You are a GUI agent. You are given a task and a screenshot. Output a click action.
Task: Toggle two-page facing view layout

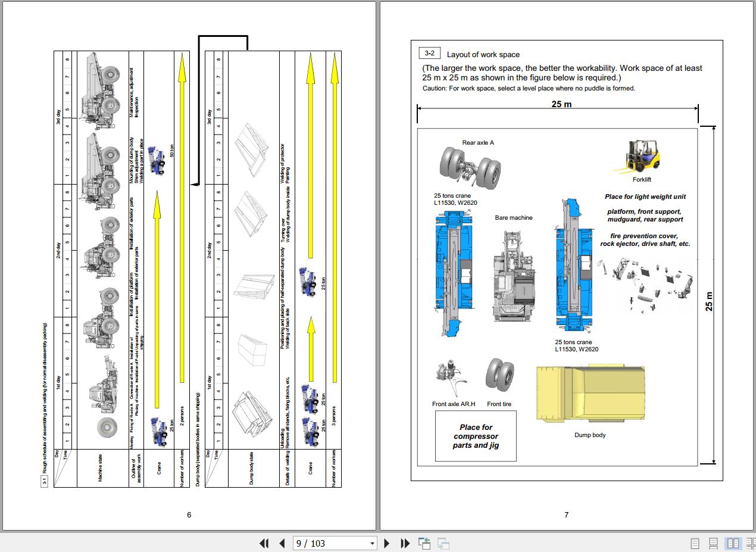(x=733, y=543)
